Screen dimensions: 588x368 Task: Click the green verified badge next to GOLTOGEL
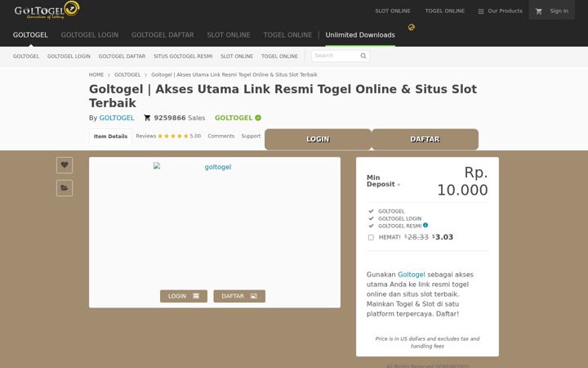(258, 118)
